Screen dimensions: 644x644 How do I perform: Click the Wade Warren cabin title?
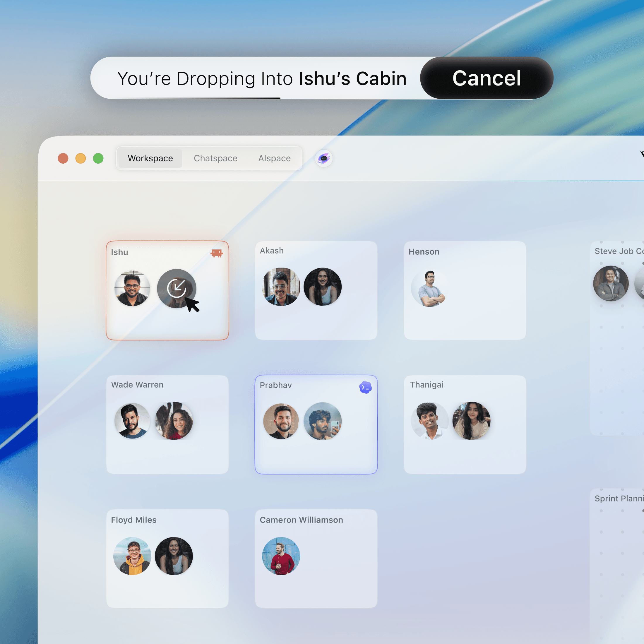pyautogui.click(x=137, y=385)
